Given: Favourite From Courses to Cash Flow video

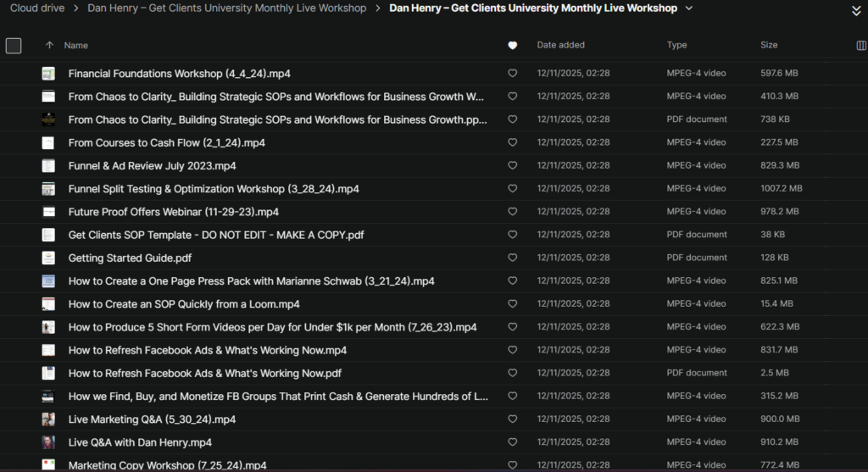Looking at the screenshot, I should [513, 142].
